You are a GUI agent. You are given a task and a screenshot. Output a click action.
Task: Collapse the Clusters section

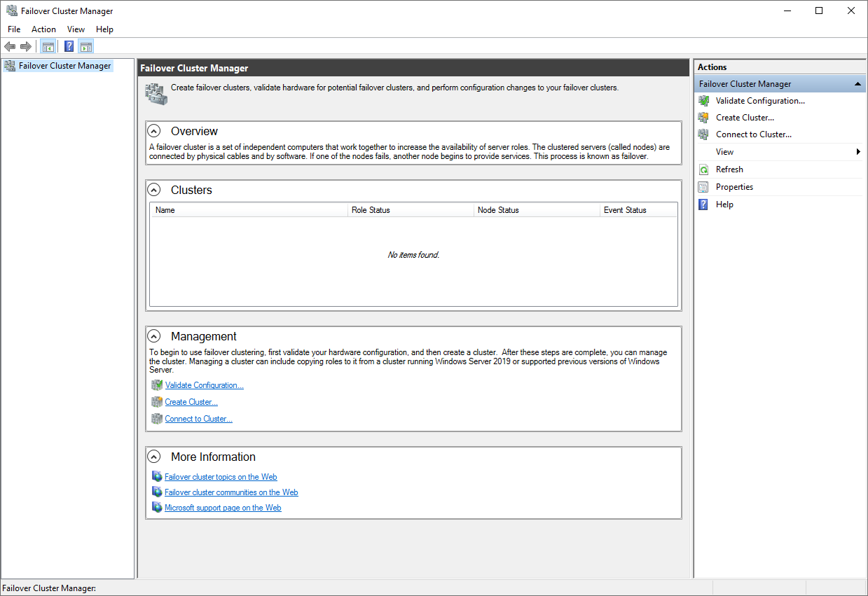[154, 190]
